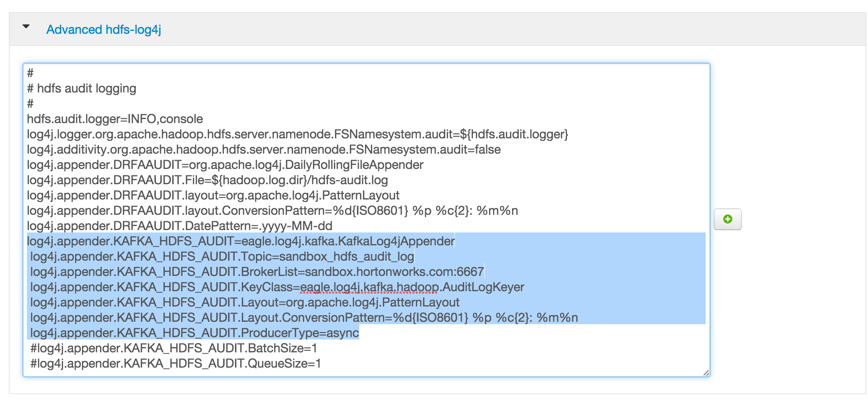The image size is (868, 399).
Task: Click the DRFAAUDIT.File hdfs-audit.log line
Action: click(207, 180)
